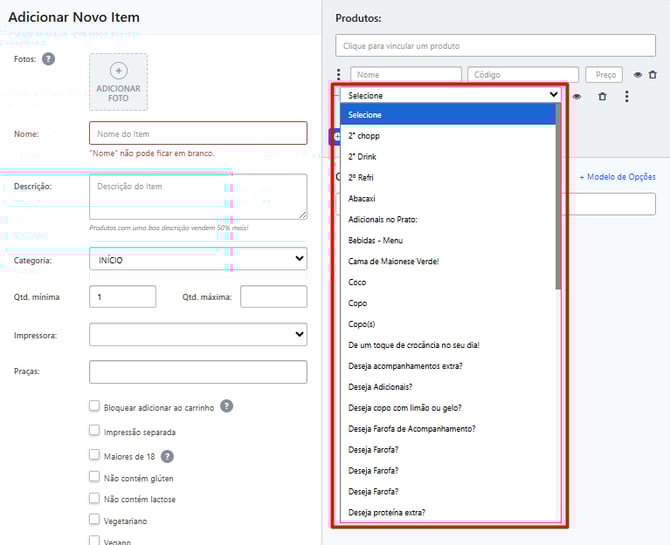The image size is (670, 545).
Task: Expand the Impressora dropdown
Action: 198,334
